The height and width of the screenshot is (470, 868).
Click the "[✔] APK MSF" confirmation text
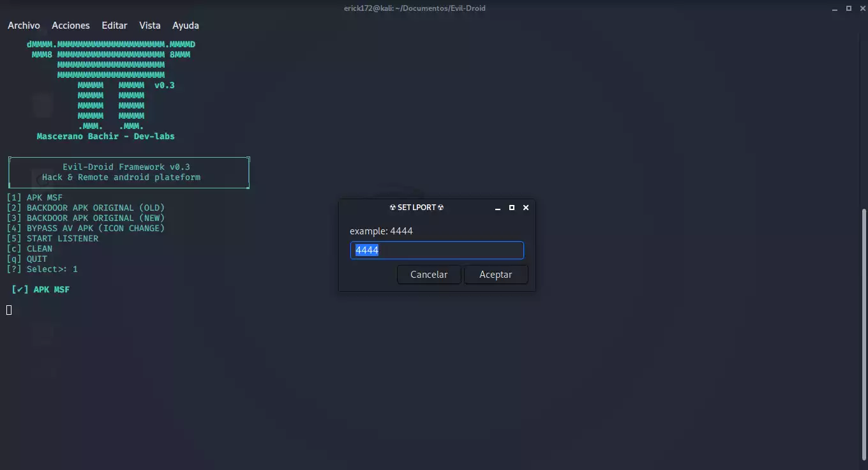tap(41, 289)
